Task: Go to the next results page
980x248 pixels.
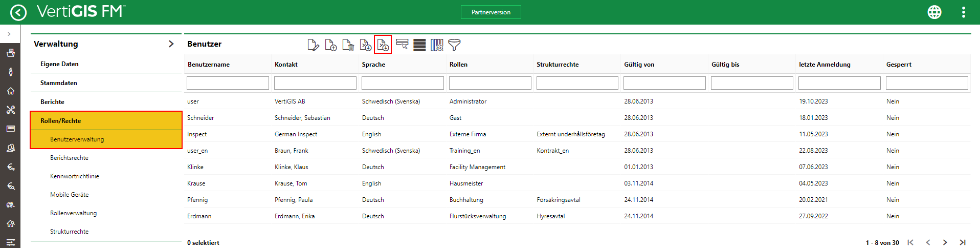Action: pos(945,242)
